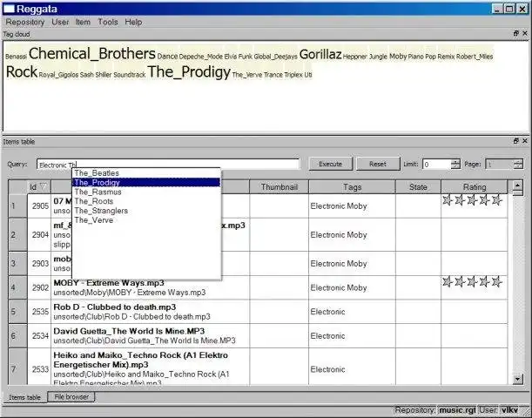Viewport: 532px width, 418px height.
Task: Click Heiko and Maiko_Techno Rock title
Action: pyautogui.click(x=140, y=360)
